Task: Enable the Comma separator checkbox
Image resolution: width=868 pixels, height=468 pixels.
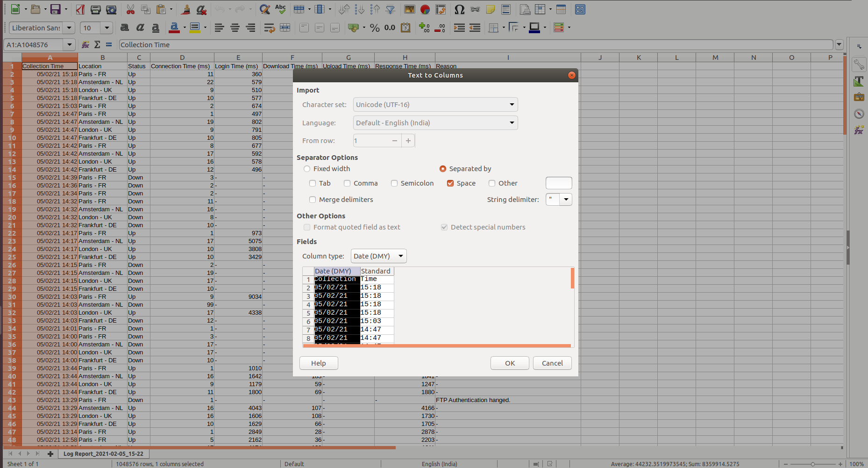Action: pyautogui.click(x=347, y=183)
